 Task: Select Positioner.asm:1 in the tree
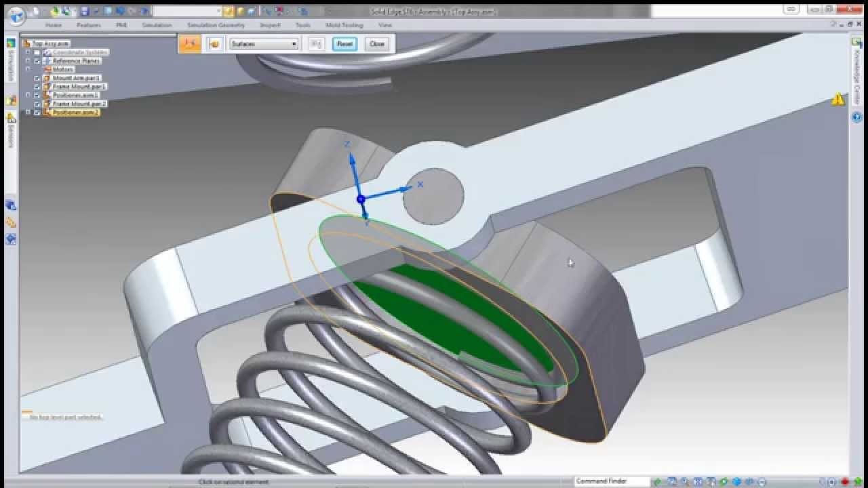[x=75, y=96]
